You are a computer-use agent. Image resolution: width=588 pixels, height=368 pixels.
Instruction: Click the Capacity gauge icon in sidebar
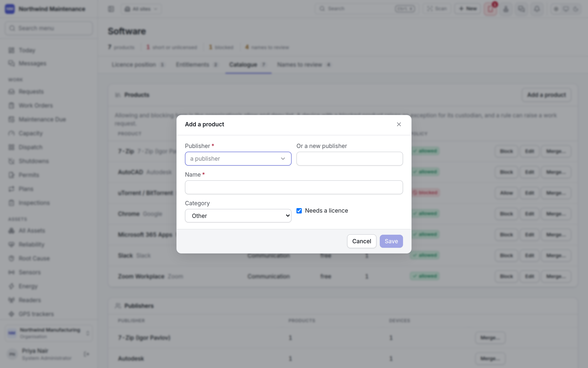[x=11, y=133]
